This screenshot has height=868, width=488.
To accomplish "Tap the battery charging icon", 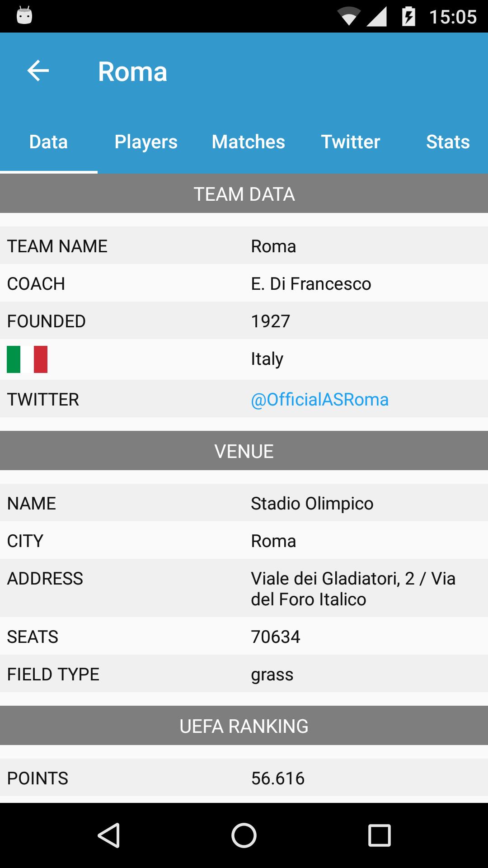I will [x=408, y=17].
